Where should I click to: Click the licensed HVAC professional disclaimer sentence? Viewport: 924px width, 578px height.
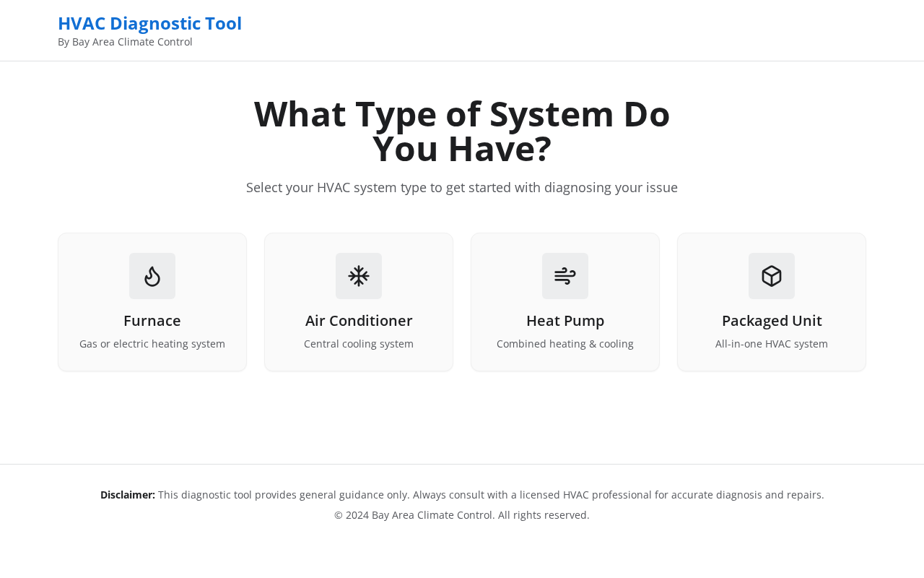pyautogui.click(x=618, y=495)
